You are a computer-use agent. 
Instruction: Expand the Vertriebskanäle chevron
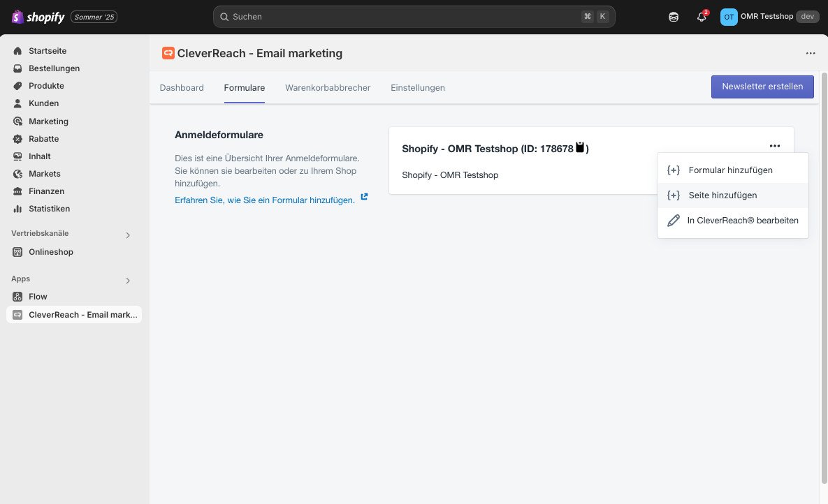[128, 235]
